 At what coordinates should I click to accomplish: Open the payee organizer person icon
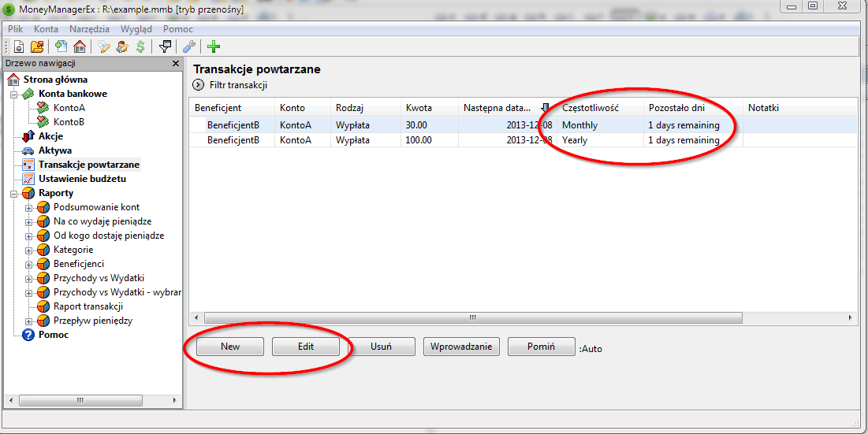pos(121,46)
